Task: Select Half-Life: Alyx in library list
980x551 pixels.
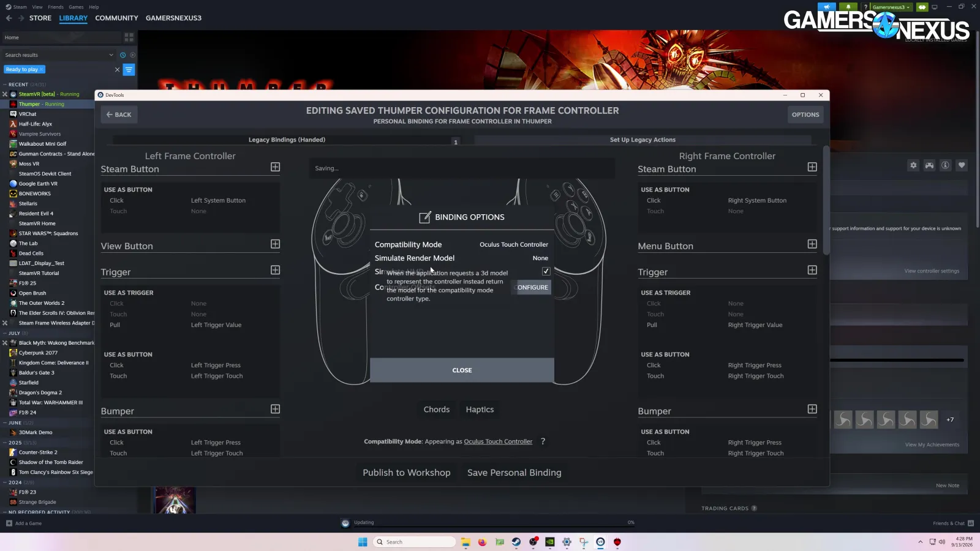Action: (x=36, y=124)
